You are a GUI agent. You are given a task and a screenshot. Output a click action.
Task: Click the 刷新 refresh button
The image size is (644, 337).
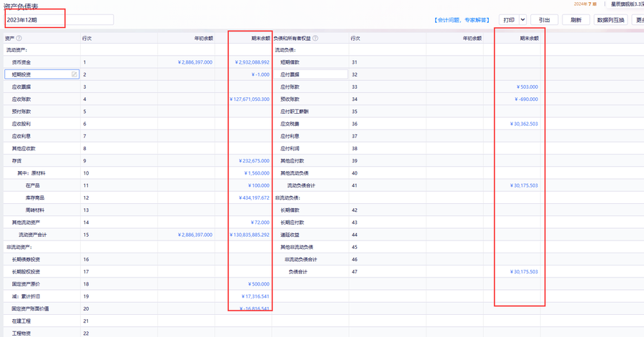point(576,20)
